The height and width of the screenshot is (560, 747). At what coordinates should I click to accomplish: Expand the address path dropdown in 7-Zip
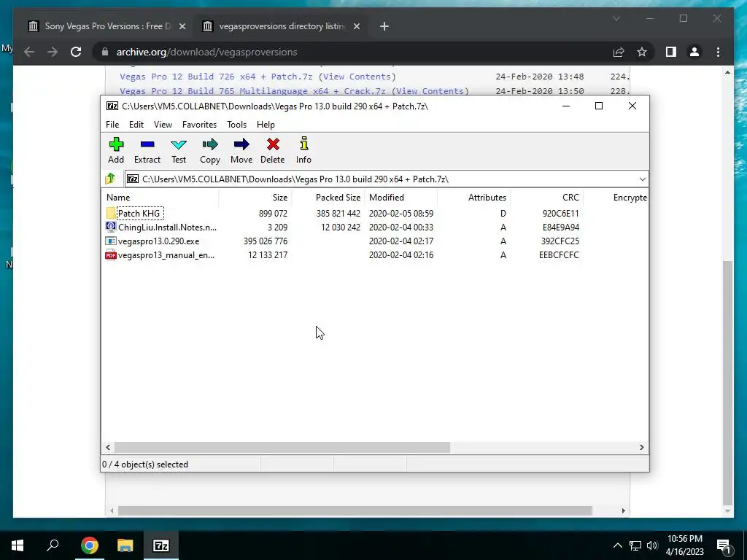click(642, 179)
